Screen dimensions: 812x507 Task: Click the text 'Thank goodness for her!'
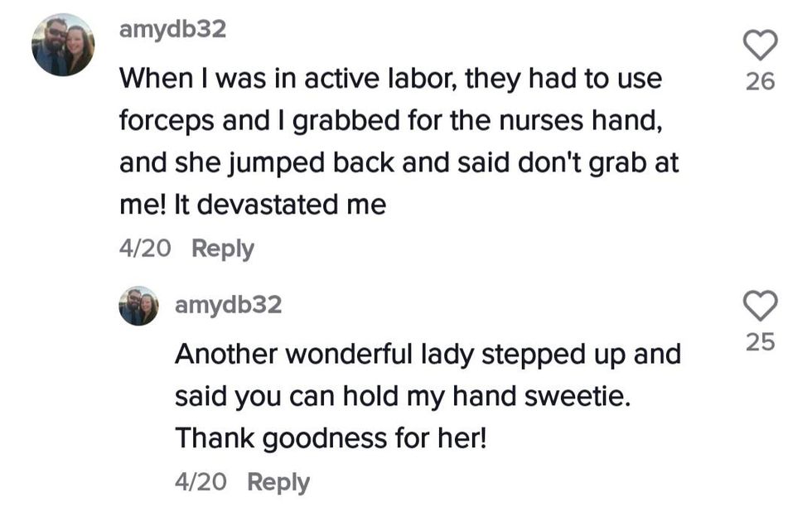pyautogui.click(x=329, y=439)
